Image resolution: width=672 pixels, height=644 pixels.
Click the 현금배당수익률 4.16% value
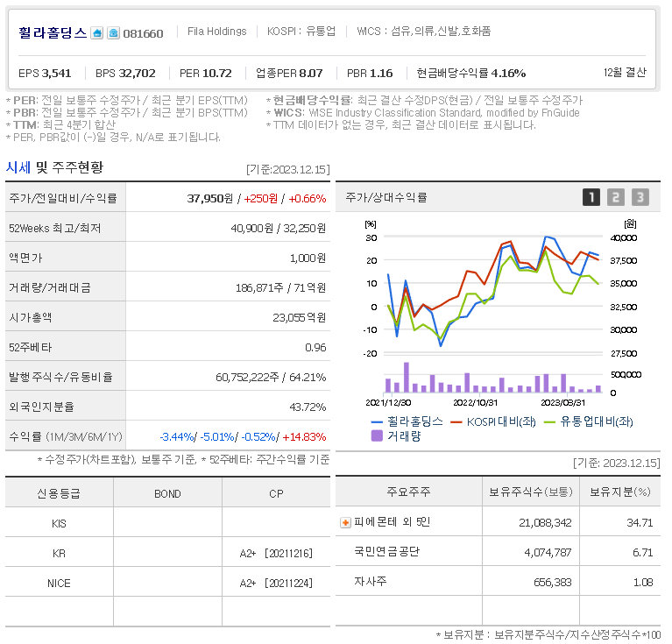point(471,74)
